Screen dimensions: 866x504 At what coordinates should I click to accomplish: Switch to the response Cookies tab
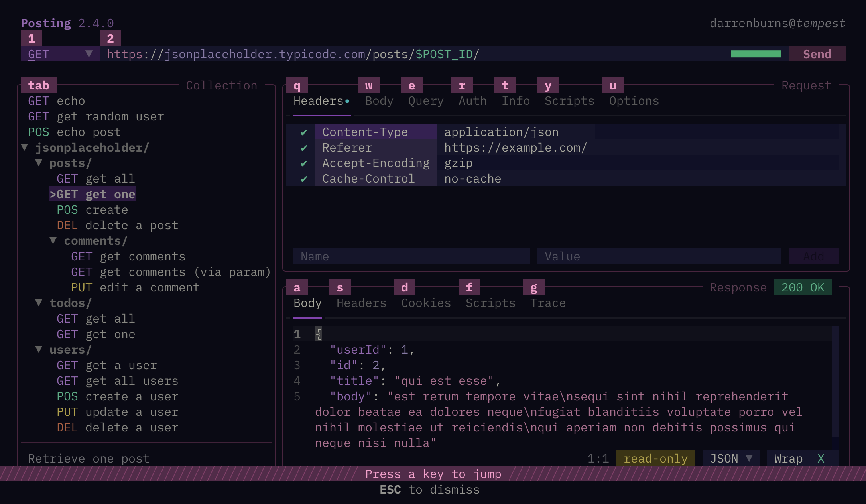coord(425,303)
